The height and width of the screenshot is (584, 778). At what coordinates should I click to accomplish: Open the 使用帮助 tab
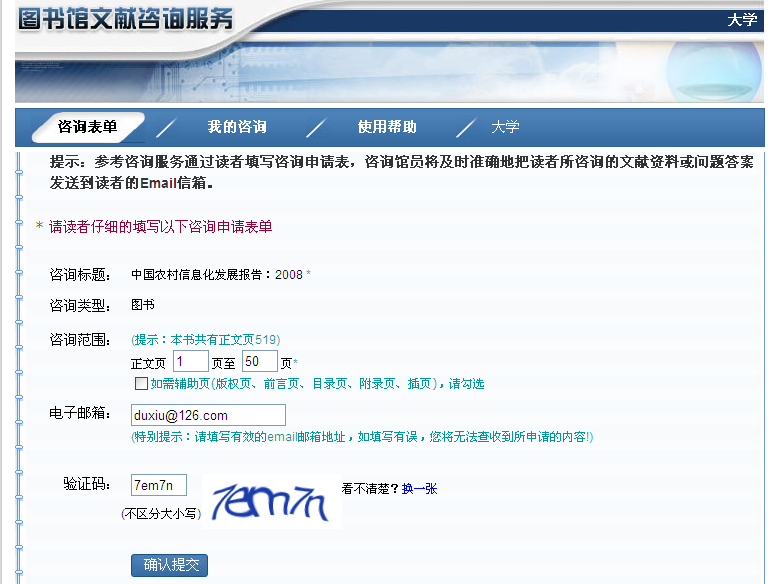[387, 127]
